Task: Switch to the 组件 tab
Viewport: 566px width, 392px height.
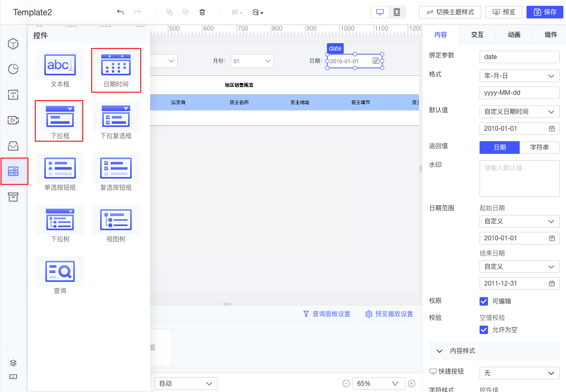Action: 551,35
